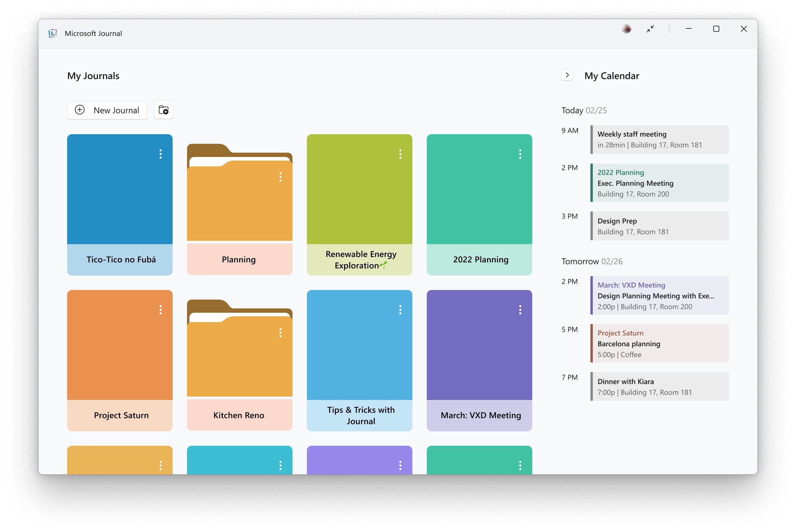Click the compact view arrows in title bar

(650, 29)
